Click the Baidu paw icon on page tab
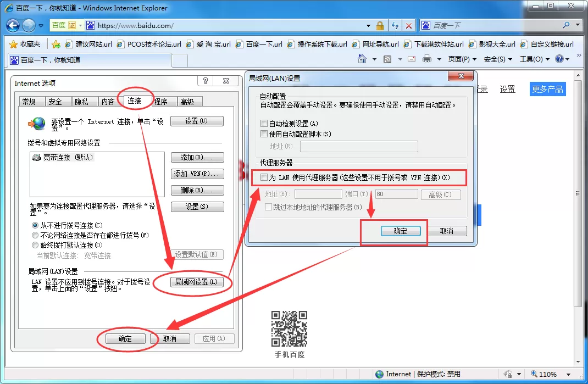 (14, 60)
